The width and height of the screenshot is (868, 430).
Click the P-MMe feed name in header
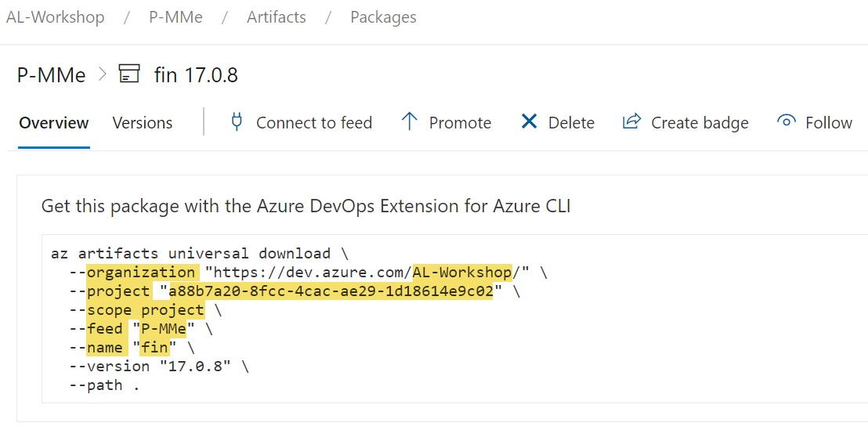click(x=51, y=75)
